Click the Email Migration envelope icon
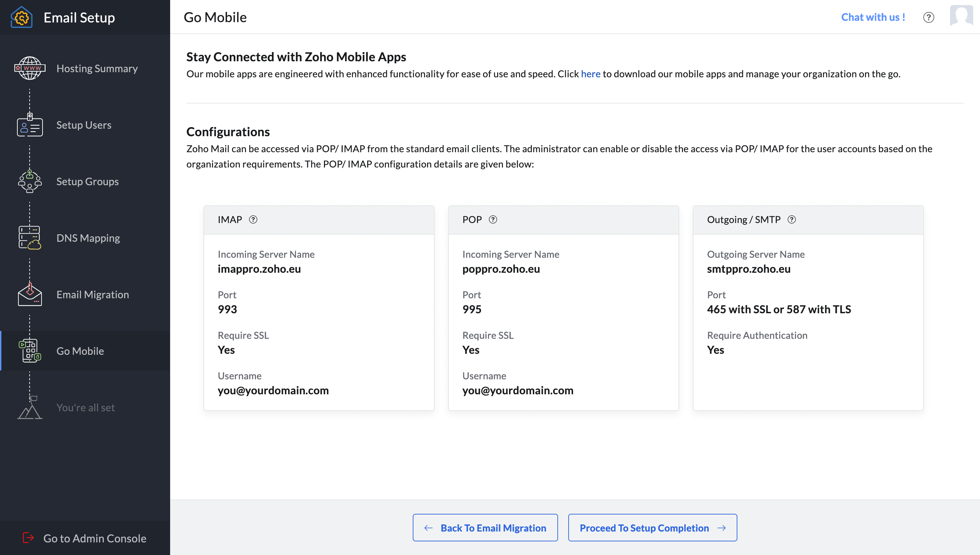The height and width of the screenshot is (555, 980). [x=30, y=294]
